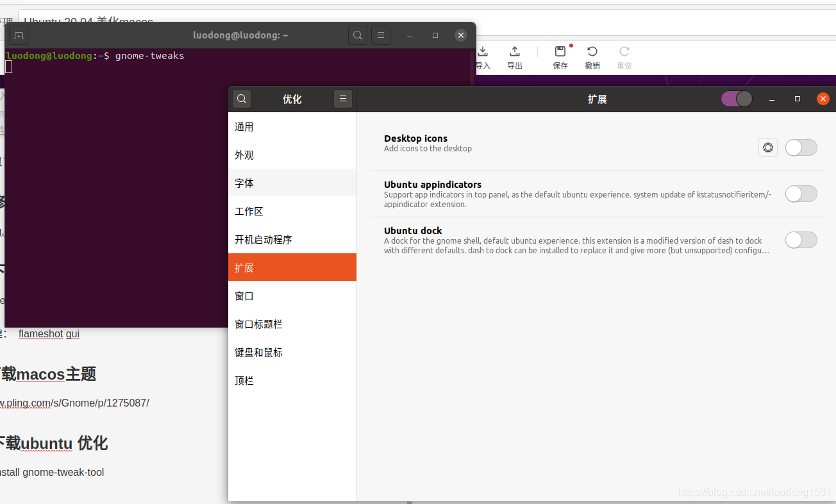
Task: Click the 'Ubuntu appindicators' extension title
Action: point(433,184)
